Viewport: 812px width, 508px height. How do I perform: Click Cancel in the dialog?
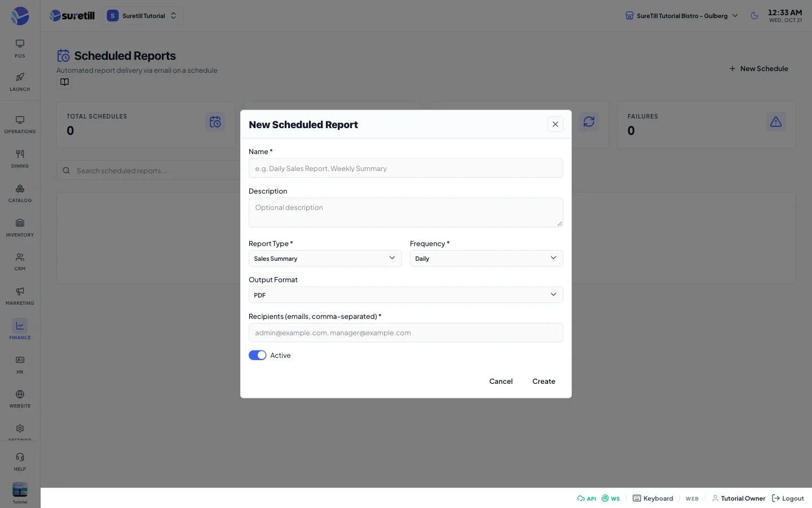(501, 382)
